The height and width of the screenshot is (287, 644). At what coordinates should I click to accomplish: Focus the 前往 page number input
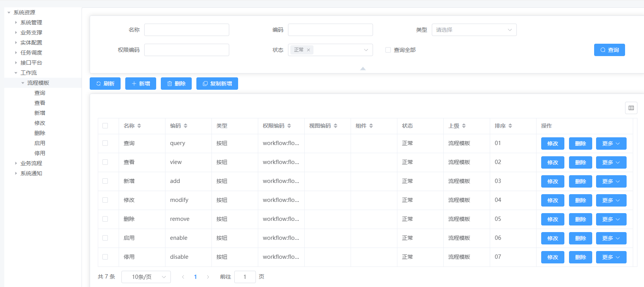245,277
